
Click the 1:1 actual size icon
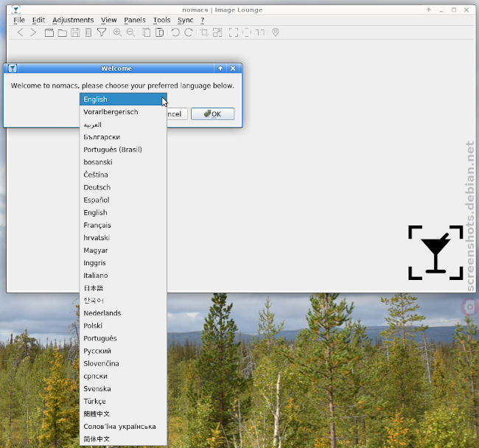coord(259,32)
